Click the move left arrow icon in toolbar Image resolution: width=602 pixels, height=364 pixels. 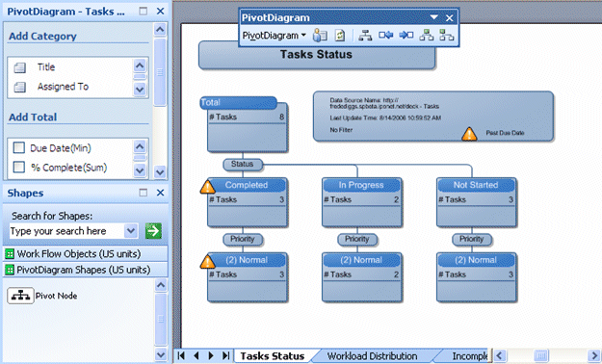click(x=386, y=36)
